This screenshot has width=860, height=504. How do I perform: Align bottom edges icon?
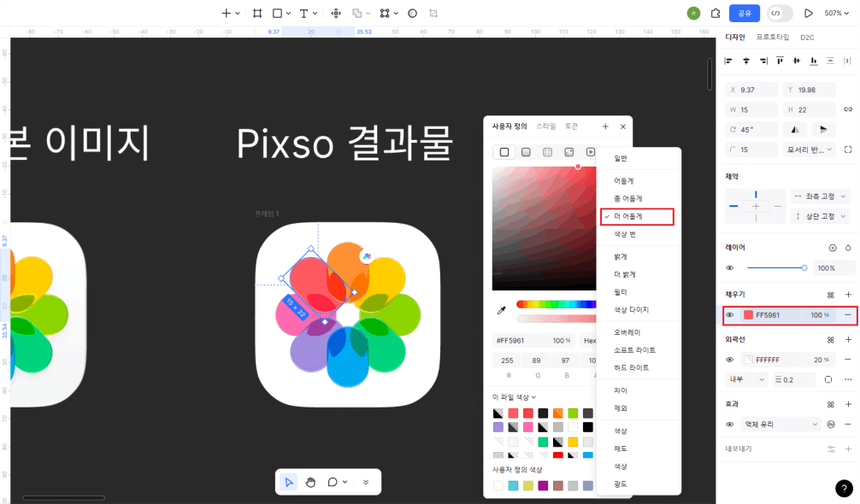pos(813,61)
